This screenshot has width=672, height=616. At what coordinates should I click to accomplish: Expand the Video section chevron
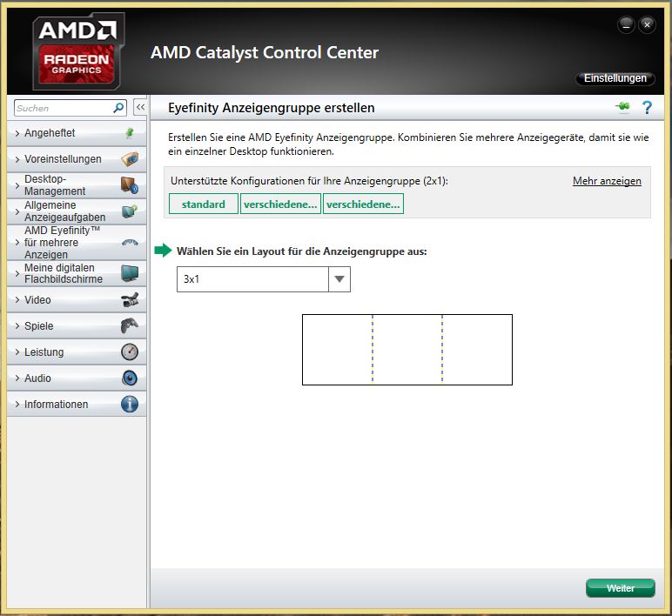point(17,300)
